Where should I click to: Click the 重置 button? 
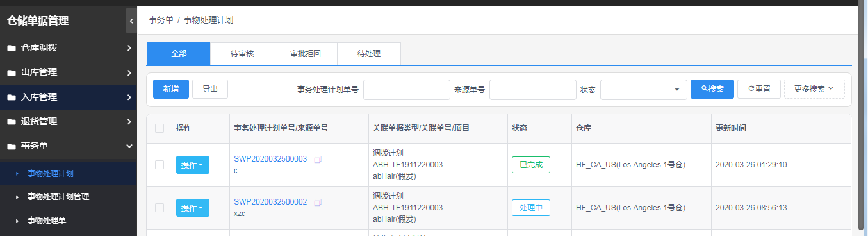[x=759, y=89]
